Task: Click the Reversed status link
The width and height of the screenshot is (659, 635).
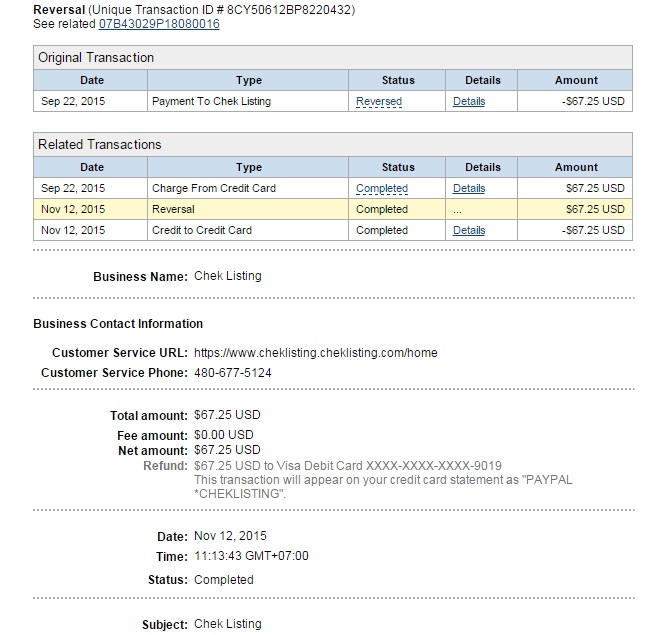Action: pyautogui.click(x=379, y=101)
